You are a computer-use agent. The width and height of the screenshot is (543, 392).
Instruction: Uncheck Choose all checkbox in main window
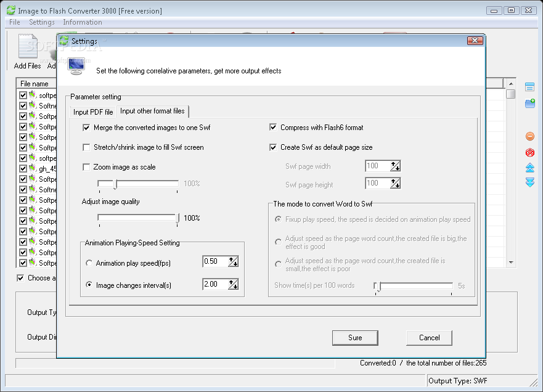[x=20, y=278]
